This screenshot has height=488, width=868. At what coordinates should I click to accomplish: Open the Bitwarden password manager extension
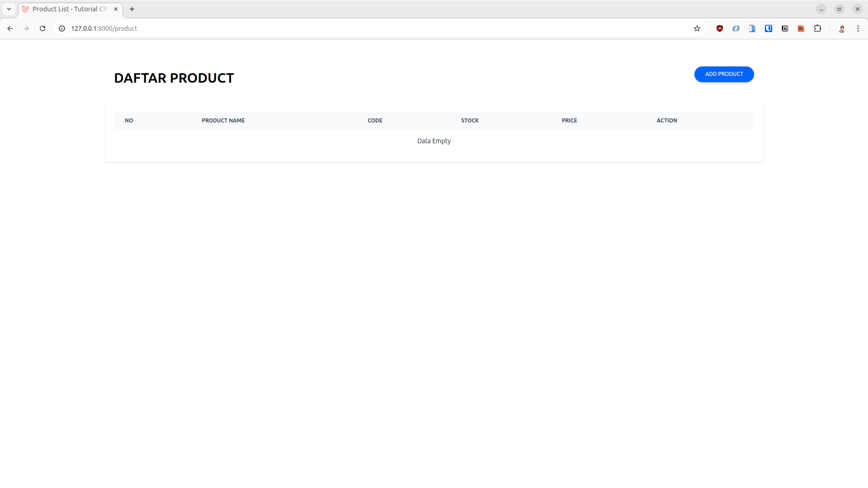(769, 28)
